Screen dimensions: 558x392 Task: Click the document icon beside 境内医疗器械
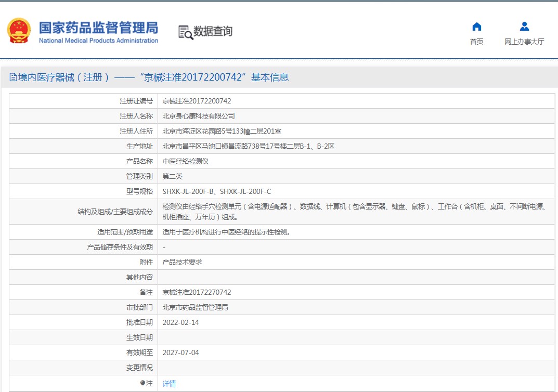[13, 77]
